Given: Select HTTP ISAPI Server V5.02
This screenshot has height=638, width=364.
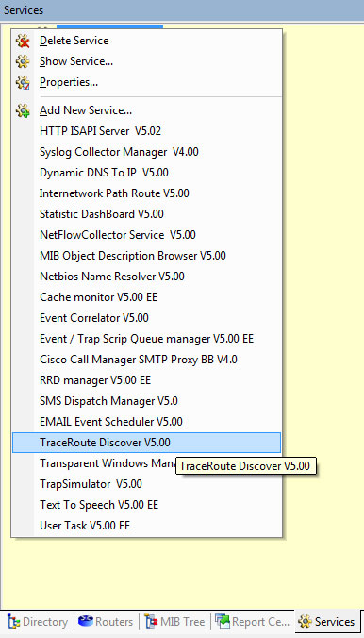Looking at the screenshot, I should (x=146, y=131).
